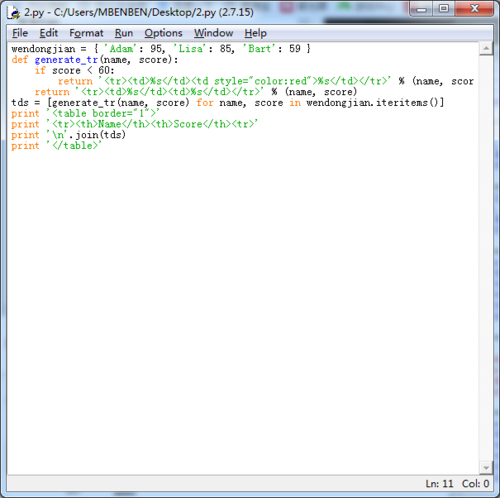Close the 2.py editor window
Image resolution: width=500 pixels, height=498 pixels.
(x=474, y=9)
